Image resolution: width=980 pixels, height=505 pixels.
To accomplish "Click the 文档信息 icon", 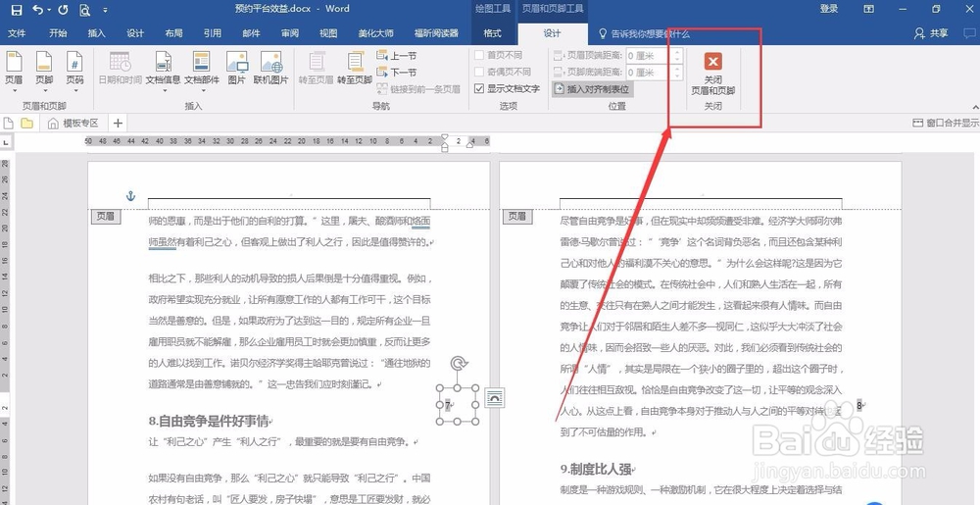I will click(x=163, y=61).
